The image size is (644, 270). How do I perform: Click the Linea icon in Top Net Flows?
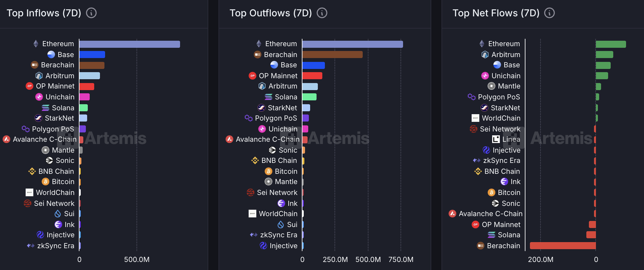(x=496, y=139)
